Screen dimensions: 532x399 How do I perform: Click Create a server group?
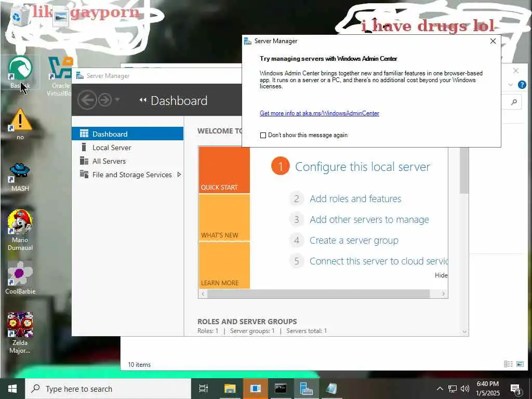pos(354,240)
